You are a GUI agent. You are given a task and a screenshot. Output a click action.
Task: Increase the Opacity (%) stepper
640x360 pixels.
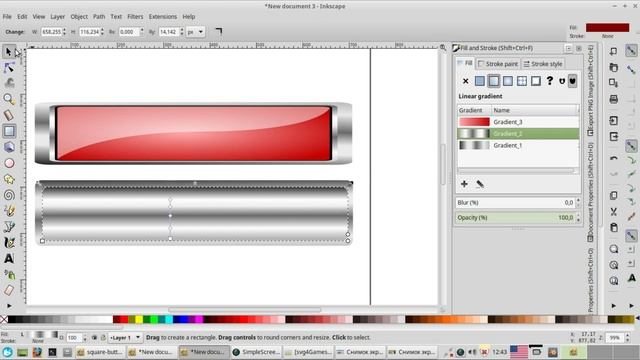pos(578,216)
